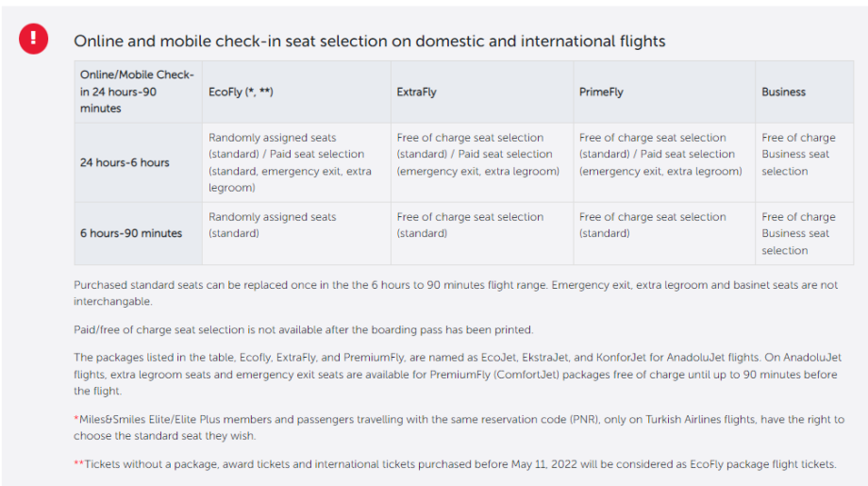The width and height of the screenshot is (868, 486).
Task: Click the 24 hours-6 hours row label
Action: (125, 162)
